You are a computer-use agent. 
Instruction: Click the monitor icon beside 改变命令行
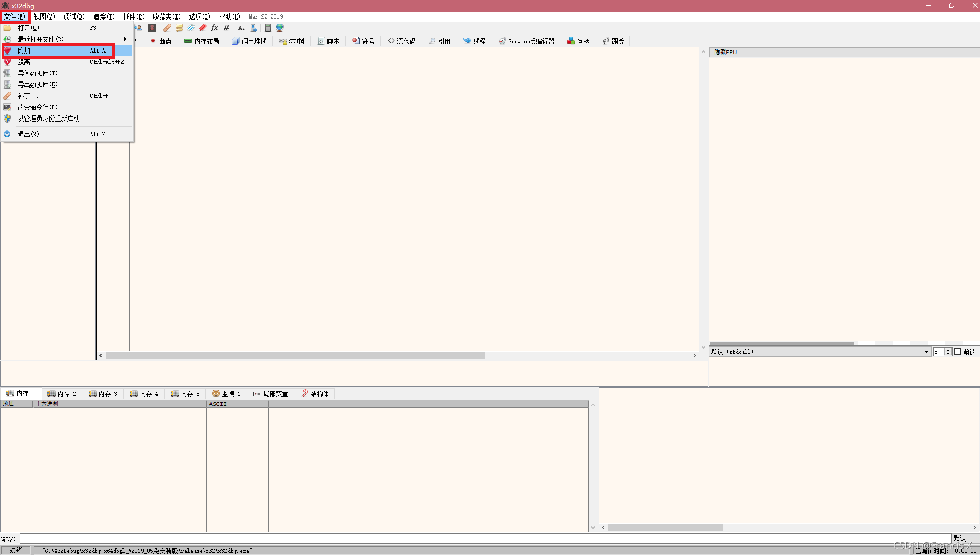(7, 107)
